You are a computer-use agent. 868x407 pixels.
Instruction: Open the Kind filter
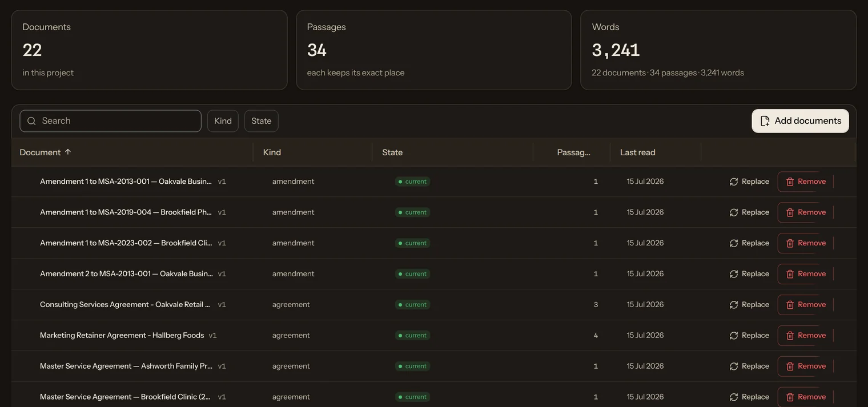tap(223, 121)
